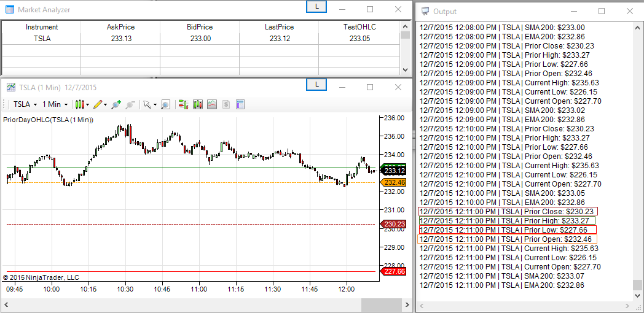Select 12:11:00 PM Prior Open $232.46 output line
644x313 pixels.
tap(507, 239)
